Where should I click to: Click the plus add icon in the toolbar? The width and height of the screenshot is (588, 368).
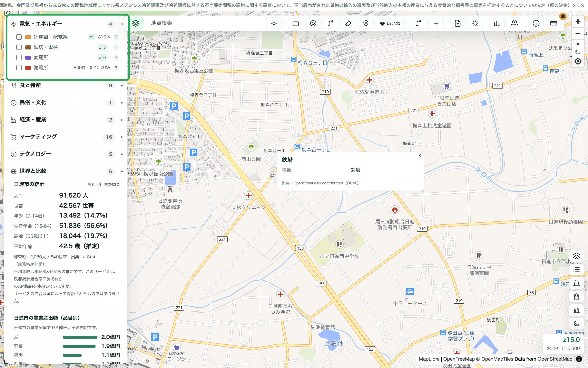tap(436, 23)
